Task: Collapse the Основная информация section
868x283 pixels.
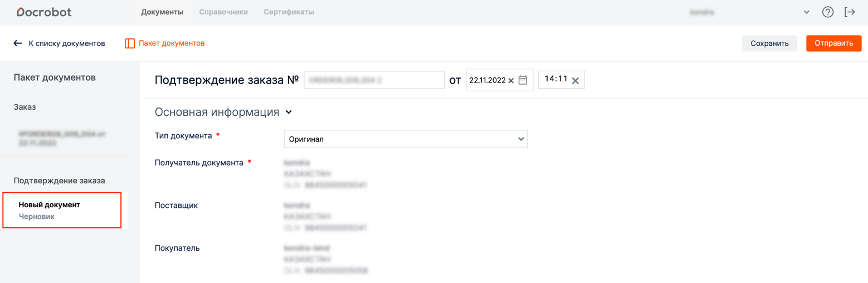Action: coord(289,112)
